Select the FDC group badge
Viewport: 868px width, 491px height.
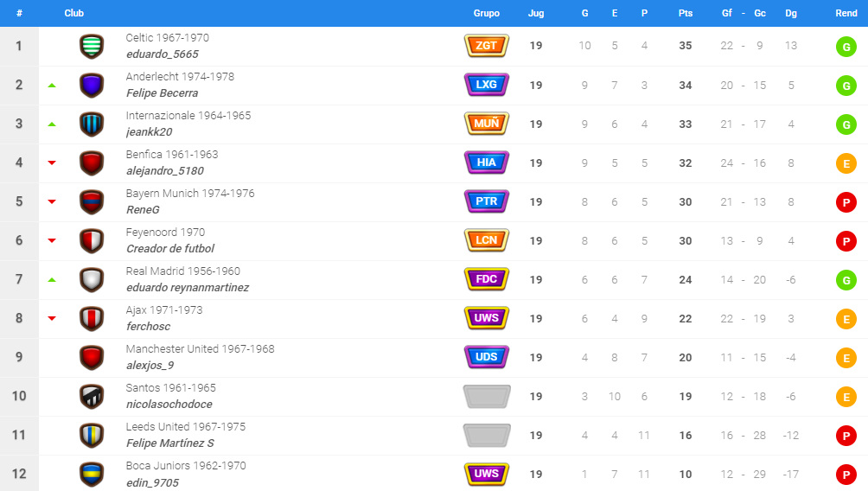pyautogui.click(x=486, y=279)
